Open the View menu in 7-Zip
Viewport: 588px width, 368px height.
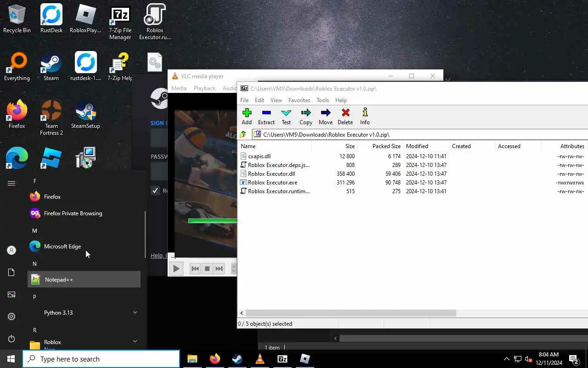coord(276,100)
